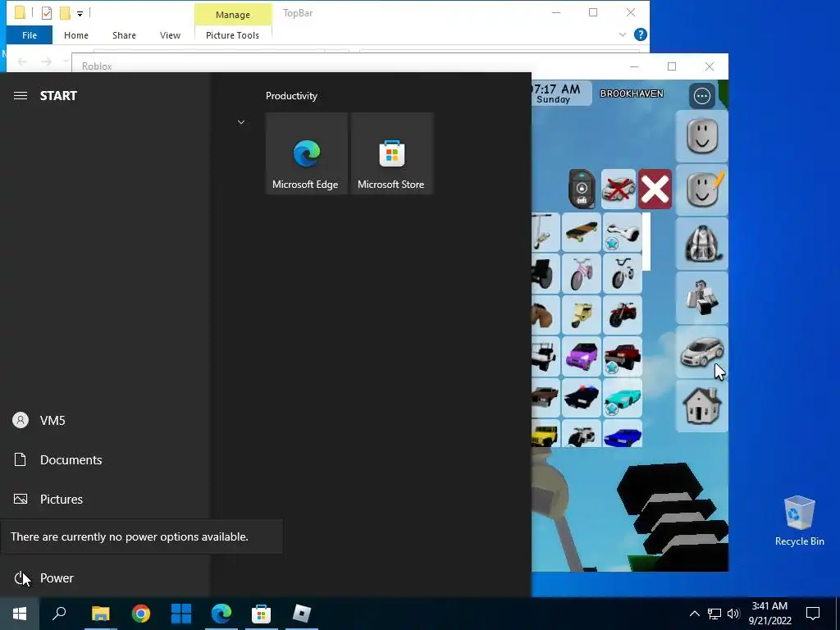Spawn the red pickup truck
Screen dimensions: 840x630
(x=622, y=356)
